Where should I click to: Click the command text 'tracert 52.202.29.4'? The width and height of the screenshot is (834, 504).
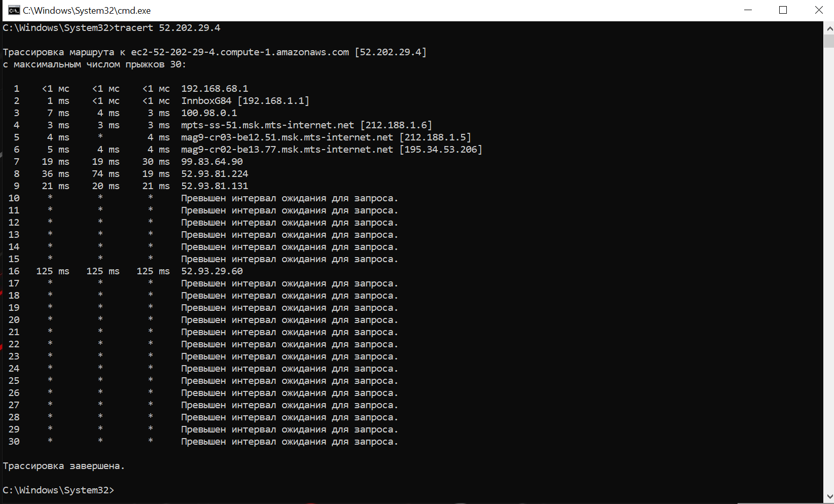[x=167, y=28]
